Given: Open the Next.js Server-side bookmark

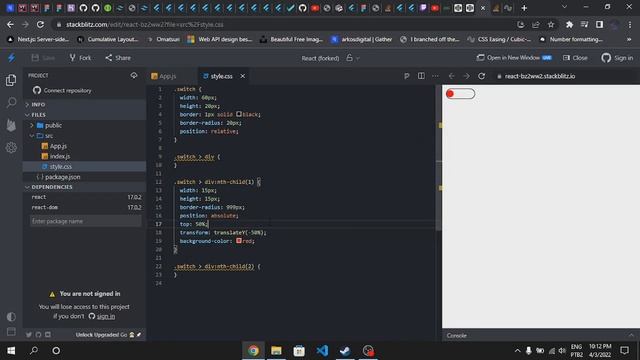Looking at the screenshot, I should [38, 39].
